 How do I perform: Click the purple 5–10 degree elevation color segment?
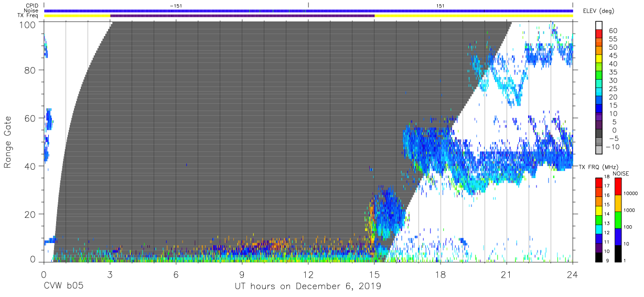pos(599,117)
